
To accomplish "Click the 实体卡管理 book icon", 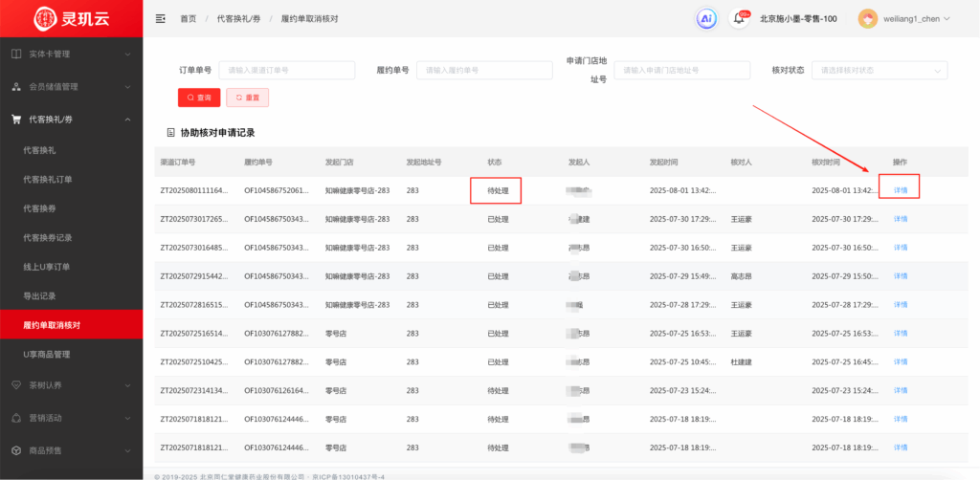I will 16,54.
